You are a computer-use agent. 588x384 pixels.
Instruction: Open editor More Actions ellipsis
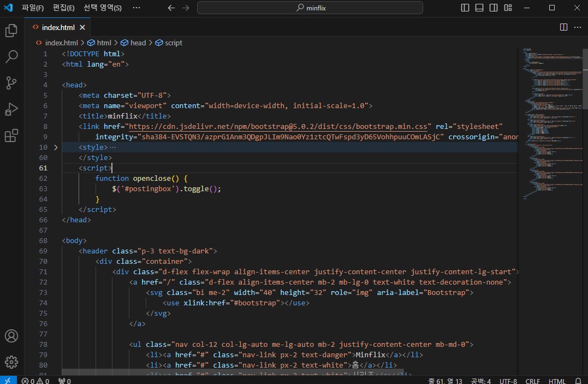tap(578, 27)
